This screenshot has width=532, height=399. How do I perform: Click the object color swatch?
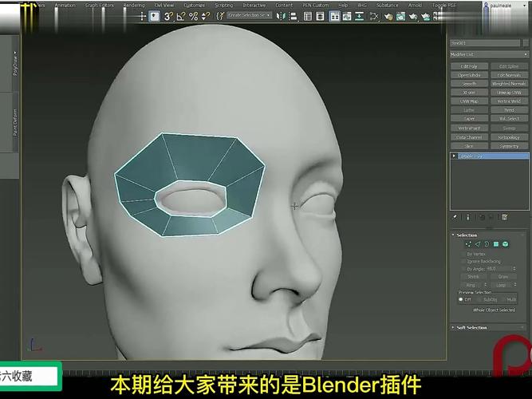click(526, 43)
